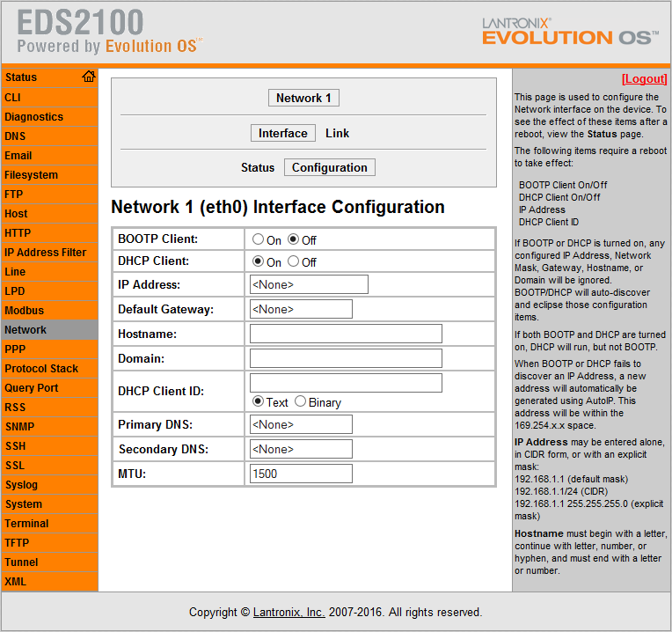Go to PPP settings
The width and height of the screenshot is (672, 632).
click(50, 349)
